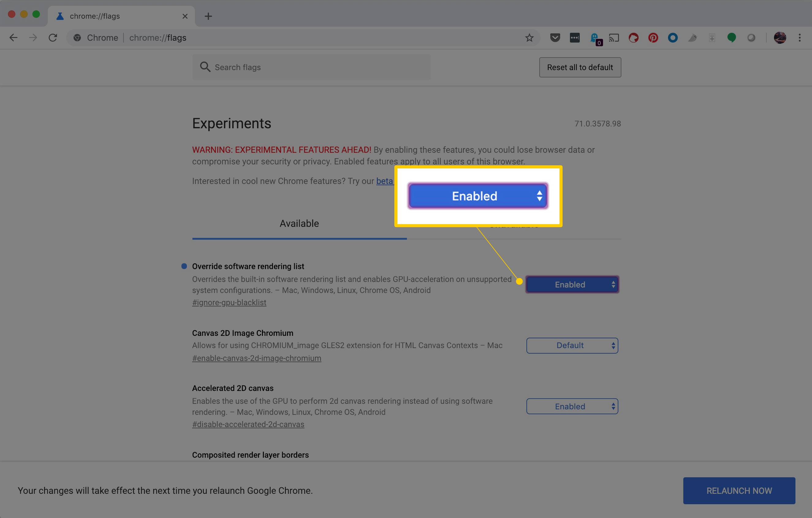Screen dimensions: 812x518
Task: Open the LastPass extension icon
Action: (575, 38)
